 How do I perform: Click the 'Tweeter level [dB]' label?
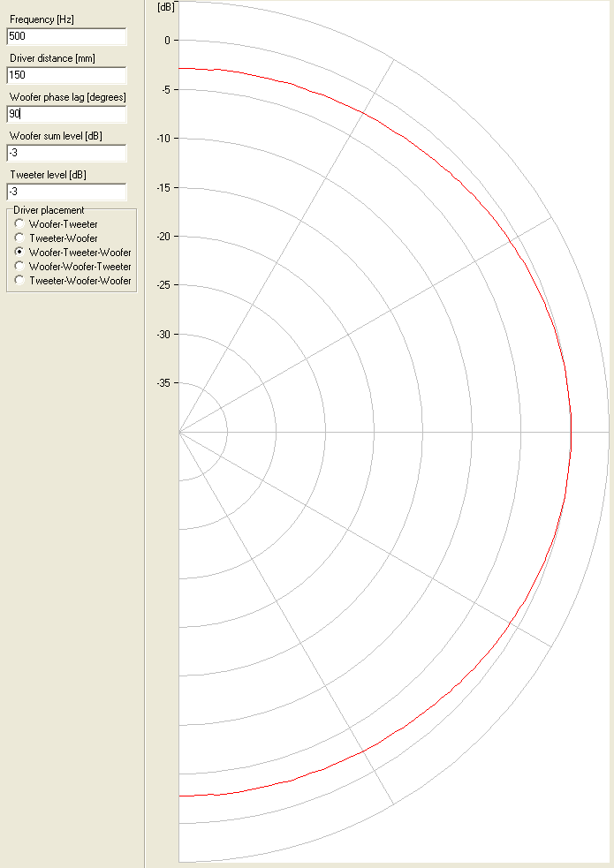tap(48, 174)
